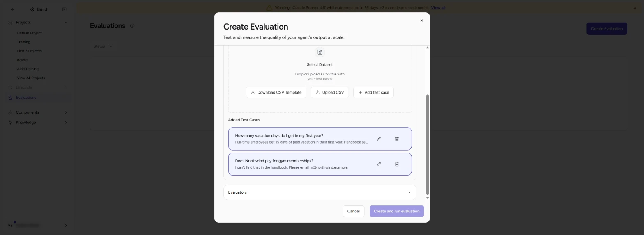644x235 pixels.
Task: Click the Knowledge sidebar icon
Action: click(x=10, y=123)
